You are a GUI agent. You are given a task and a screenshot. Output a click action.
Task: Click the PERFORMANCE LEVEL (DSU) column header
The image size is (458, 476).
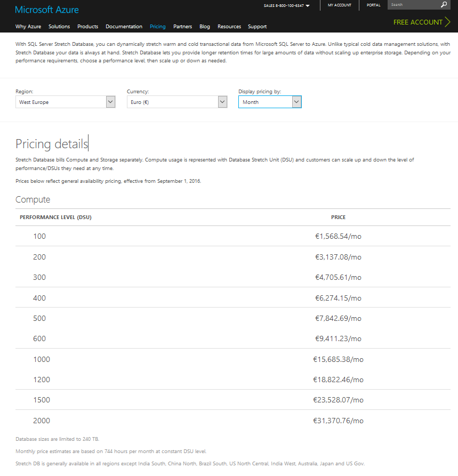[55, 217]
